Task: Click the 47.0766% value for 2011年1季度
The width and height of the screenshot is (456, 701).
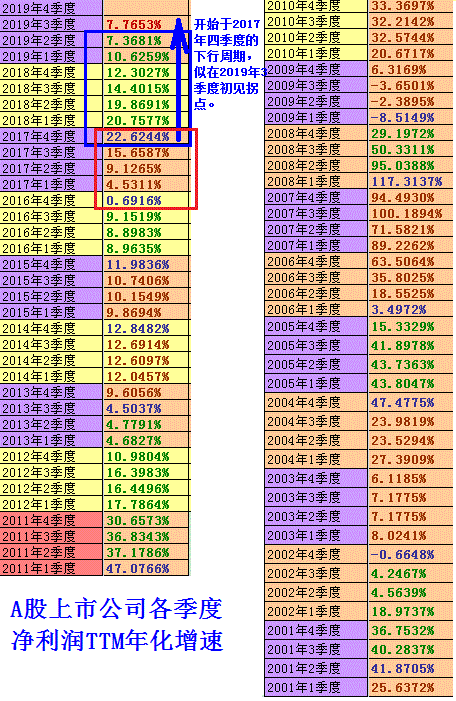Action: coord(146,568)
